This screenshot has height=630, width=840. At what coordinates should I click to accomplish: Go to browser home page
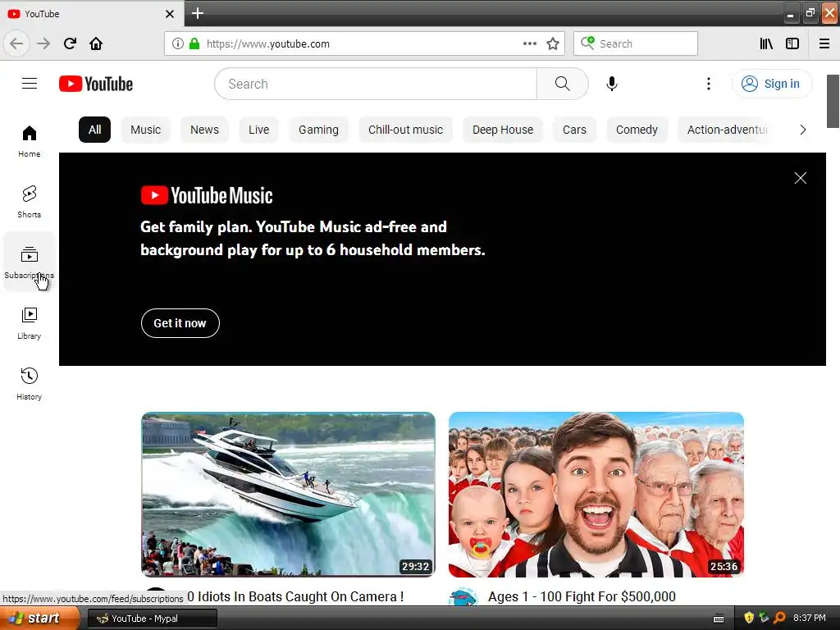click(x=96, y=43)
